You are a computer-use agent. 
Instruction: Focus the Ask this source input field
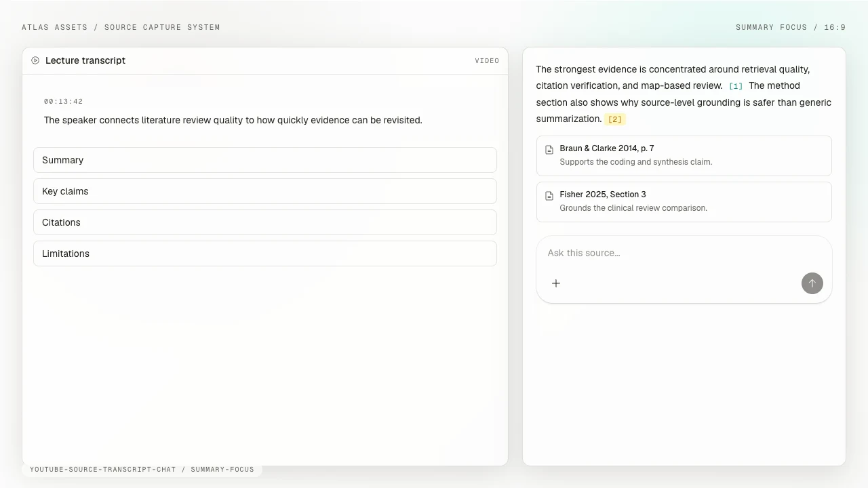click(684, 253)
